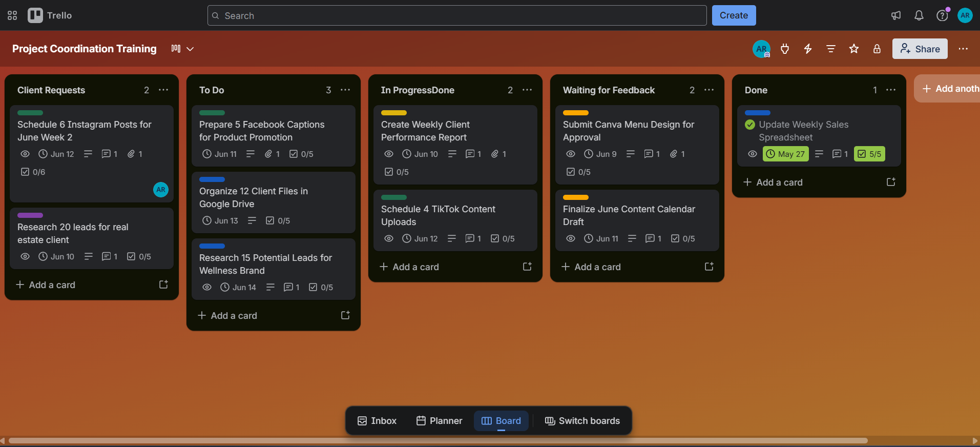The height and width of the screenshot is (447, 980).
Task: Click 0/5 checklist badge on Organize 12 Client Files
Action: pos(278,220)
